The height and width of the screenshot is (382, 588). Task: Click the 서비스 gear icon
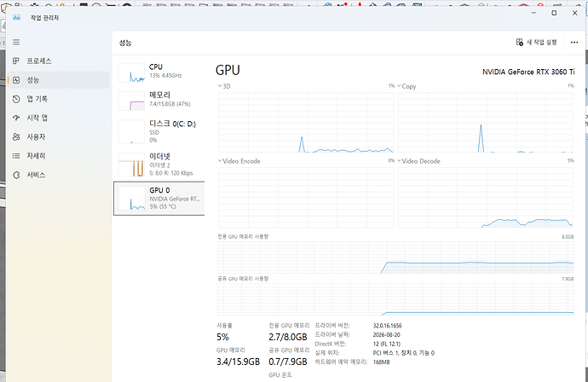coord(16,175)
